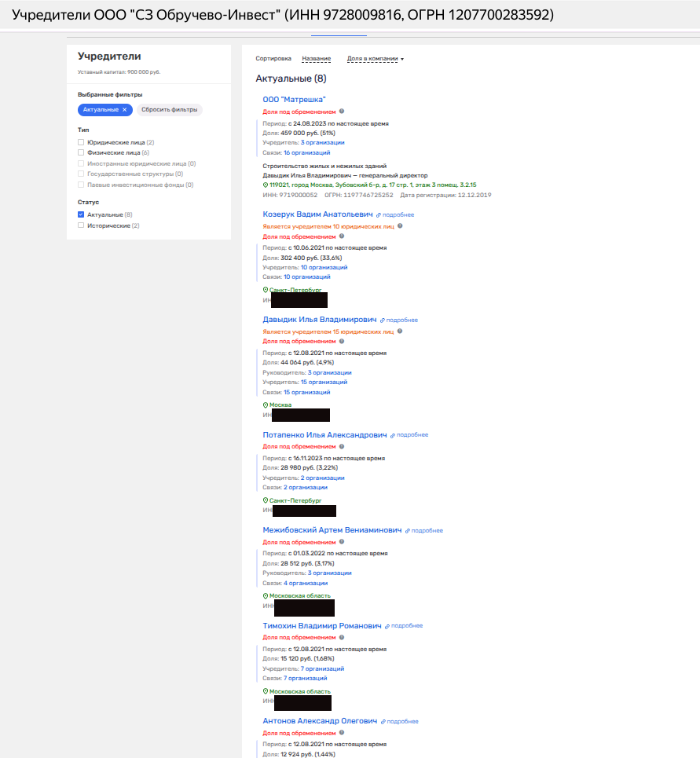Remove the Актуальные filter chip via its X

point(124,110)
